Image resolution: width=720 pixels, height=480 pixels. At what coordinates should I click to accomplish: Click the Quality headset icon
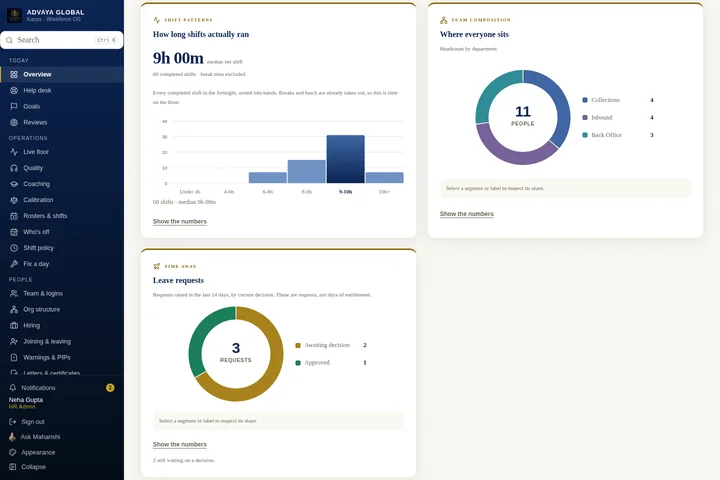(x=14, y=168)
